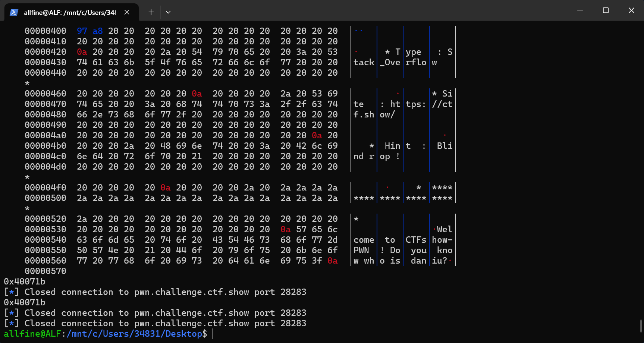
Task: Click the decoded text 'f.sh'
Action: click(364, 114)
